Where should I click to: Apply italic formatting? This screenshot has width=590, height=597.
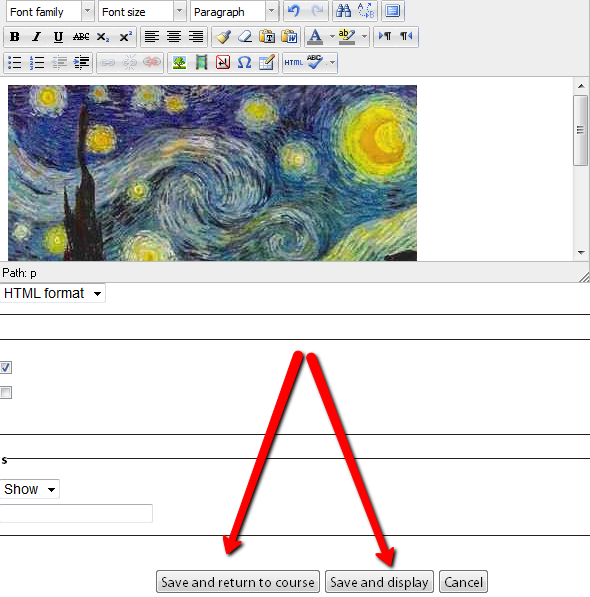pos(37,37)
